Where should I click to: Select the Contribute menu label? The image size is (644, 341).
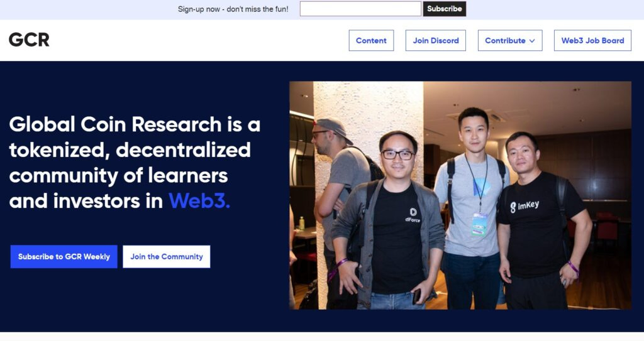[505, 41]
